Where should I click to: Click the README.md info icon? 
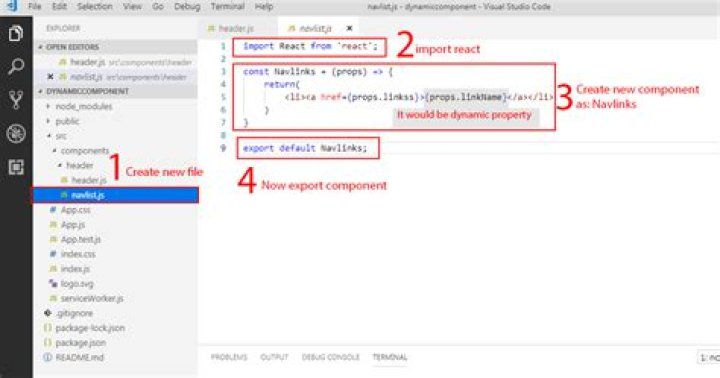47,357
